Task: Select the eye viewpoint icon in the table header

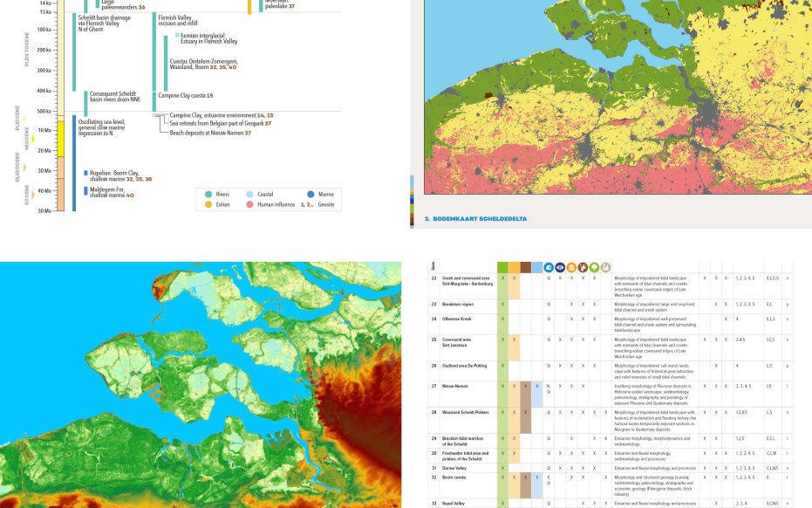Action: click(x=559, y=267)
